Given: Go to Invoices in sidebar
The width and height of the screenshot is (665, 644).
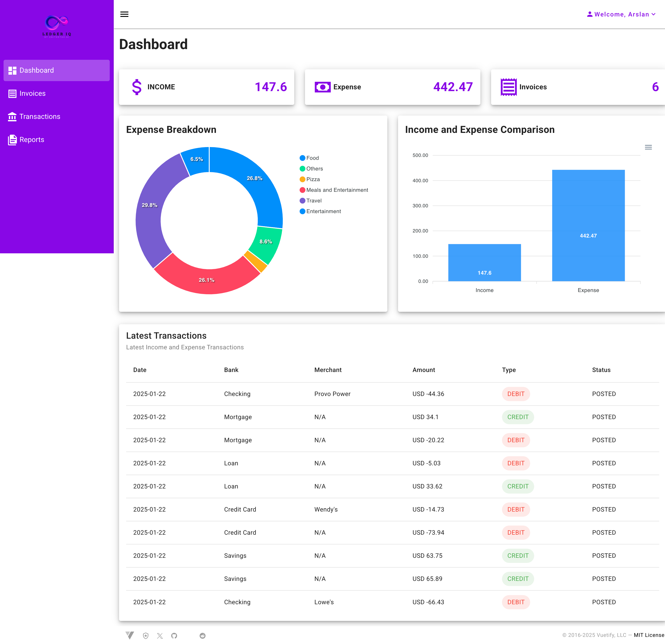Looking at the screenshot, I should (x=32, y=93).
